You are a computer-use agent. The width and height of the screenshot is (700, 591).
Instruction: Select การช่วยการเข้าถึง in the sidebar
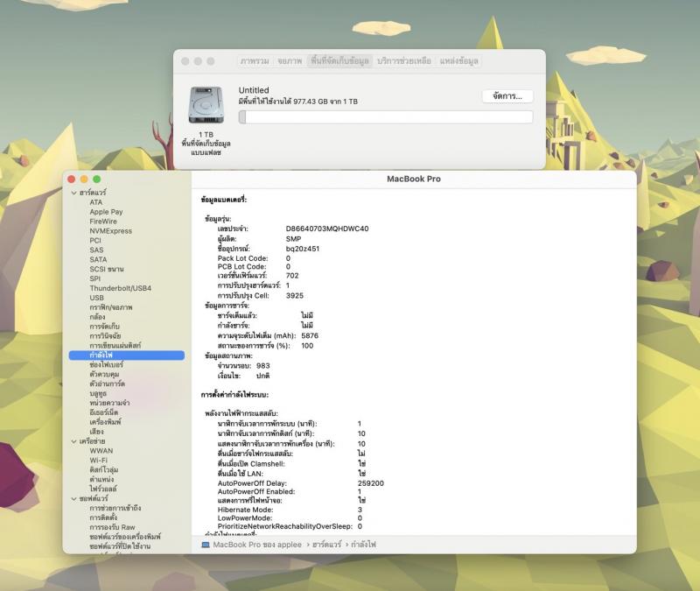(x=115, y=508)
